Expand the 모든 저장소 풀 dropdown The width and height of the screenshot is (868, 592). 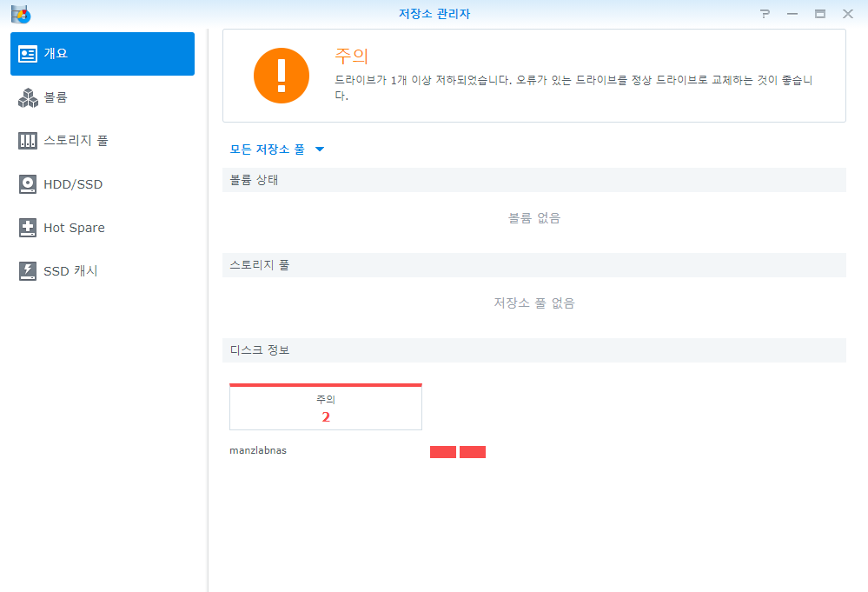(x=276, y=150)
